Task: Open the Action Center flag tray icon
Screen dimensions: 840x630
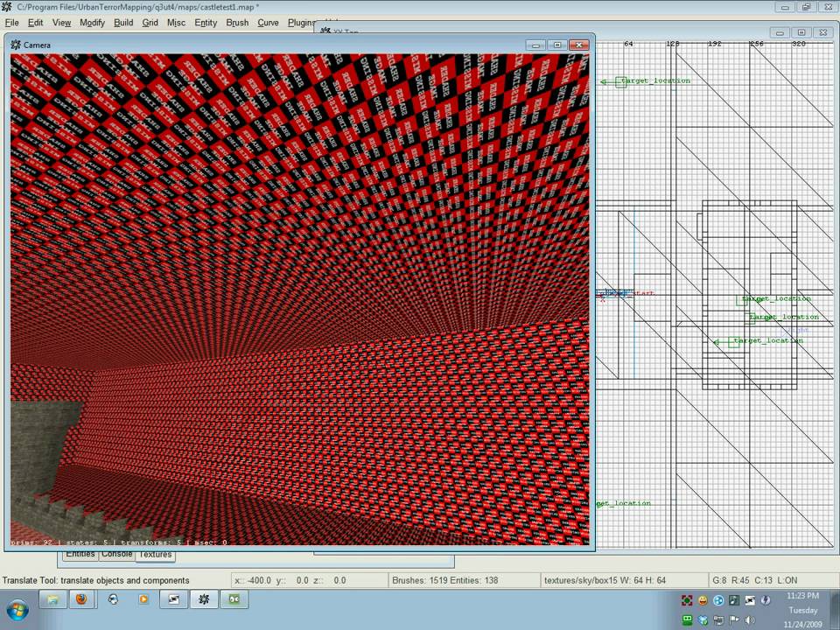Action: click(734, 620)
